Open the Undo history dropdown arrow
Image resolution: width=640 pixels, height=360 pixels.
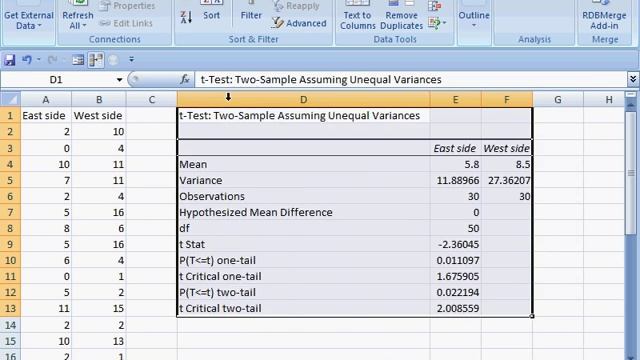(x=39, y=60)
